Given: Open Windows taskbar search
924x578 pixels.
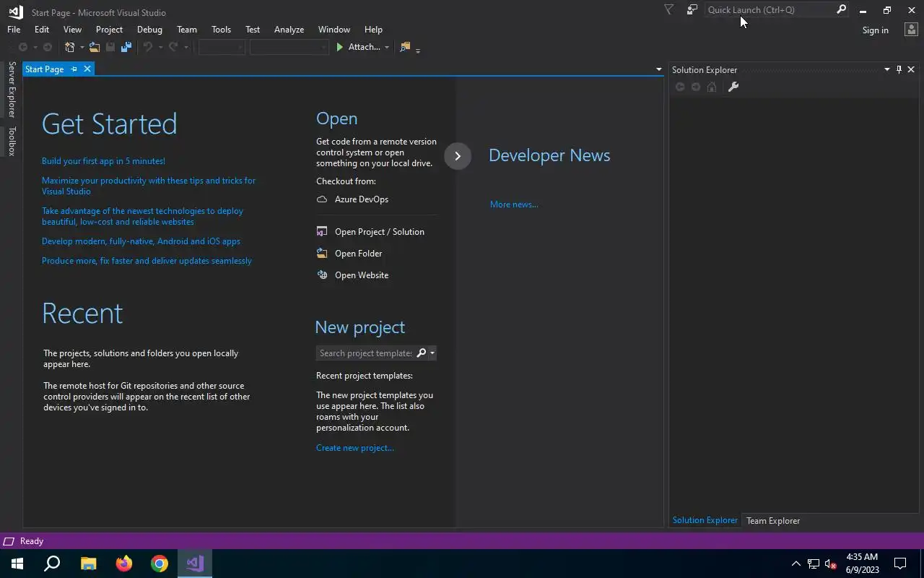Looking at the screenshot, I should tap(53, 563).
